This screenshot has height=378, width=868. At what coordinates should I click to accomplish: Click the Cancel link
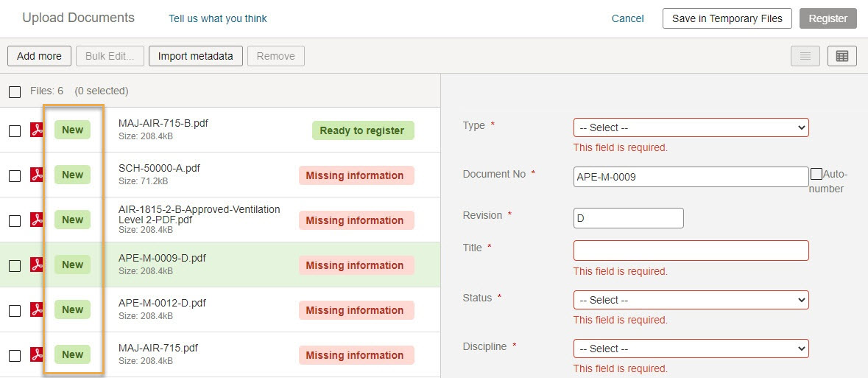[x=628, y=18]
